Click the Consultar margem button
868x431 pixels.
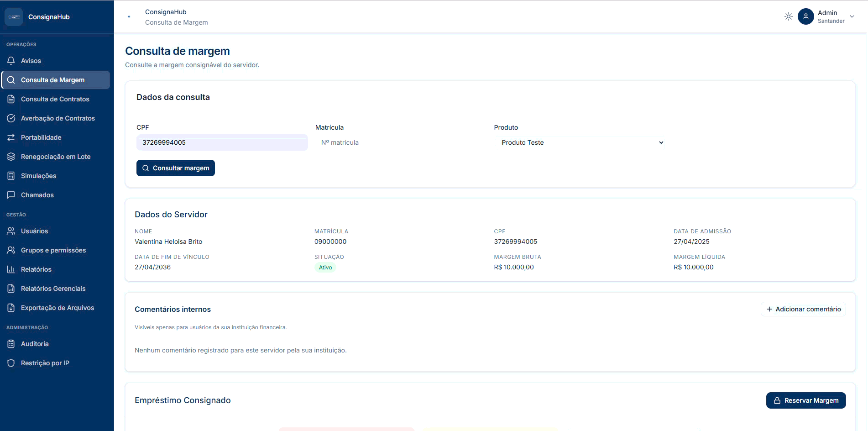[176, 168]
